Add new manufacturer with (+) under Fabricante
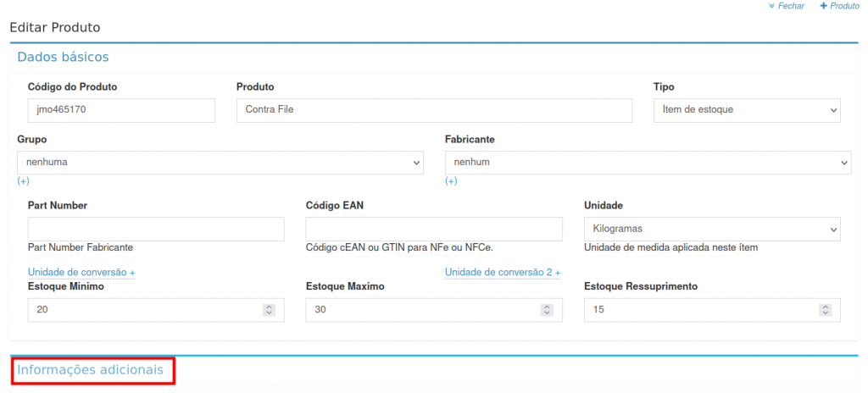Screen dimensions: 868x393 coord(451,181)
